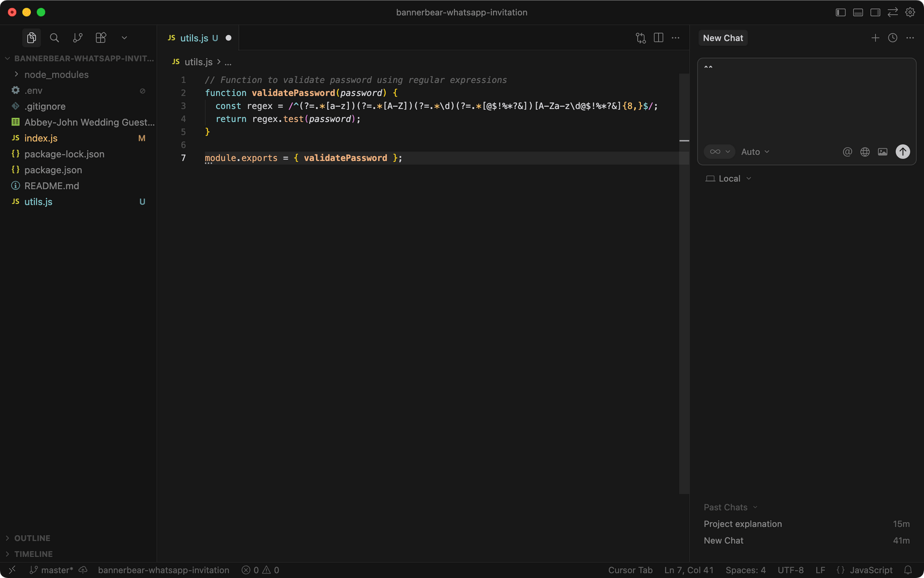Click the @ mention icon in chat input

[847, 152]
